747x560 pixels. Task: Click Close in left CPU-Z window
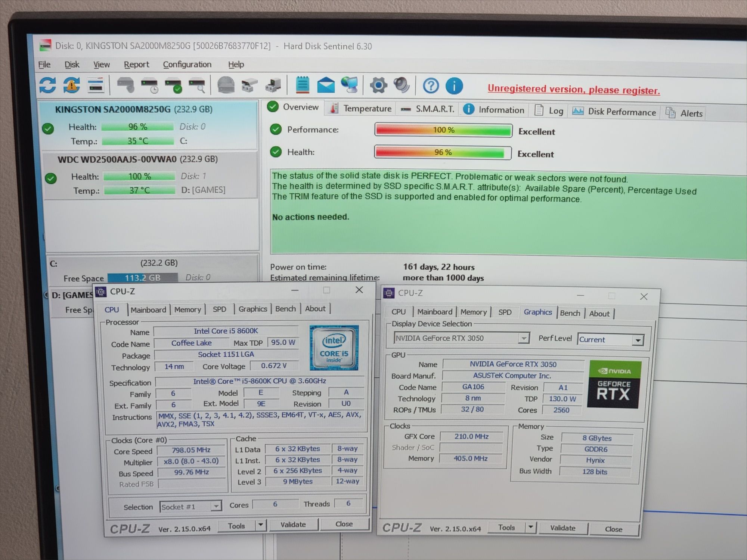click(x=344, y=524)
